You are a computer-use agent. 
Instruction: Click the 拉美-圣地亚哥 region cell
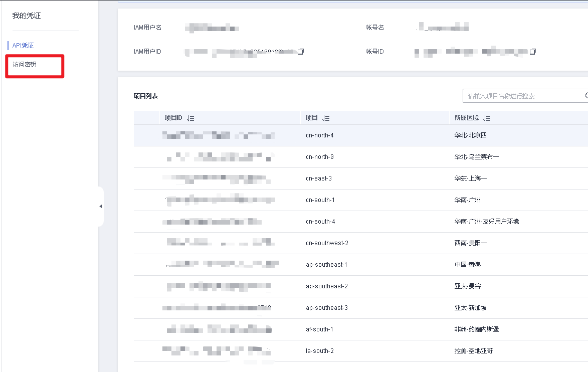coord(473,351)
